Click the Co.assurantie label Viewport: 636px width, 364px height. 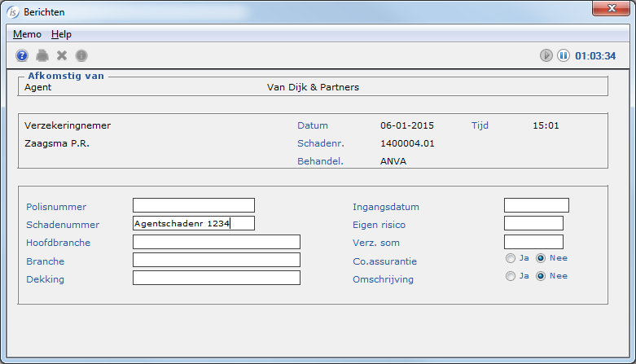[x=384, y=261]
